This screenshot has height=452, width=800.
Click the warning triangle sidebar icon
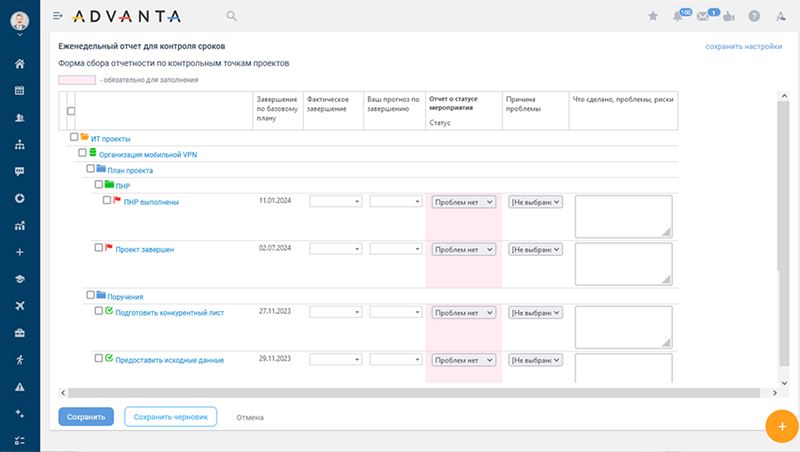tap(19, 386)
